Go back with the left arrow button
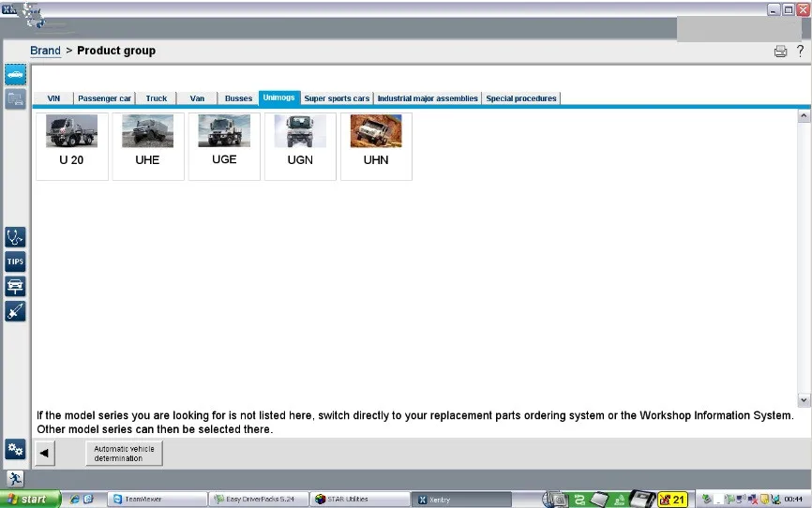Image resolution: width=812 pixels, height=508 pixels. pyautogui.click(x=44, y=453)
